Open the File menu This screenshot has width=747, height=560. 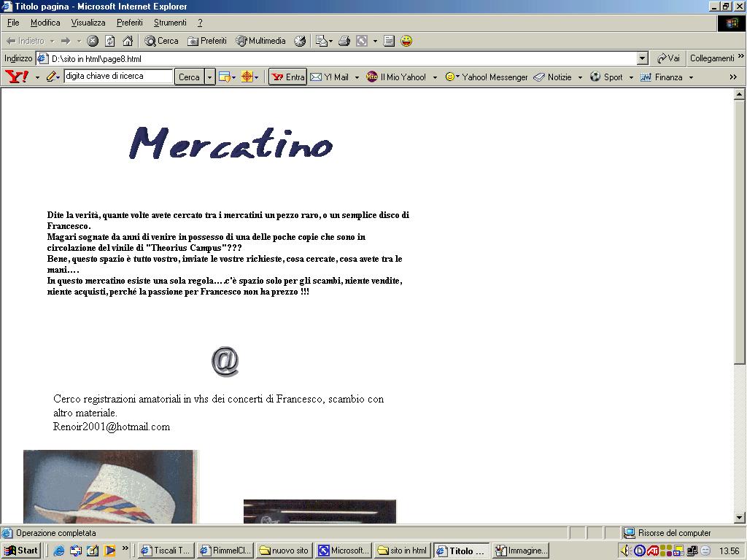(13, 23)
